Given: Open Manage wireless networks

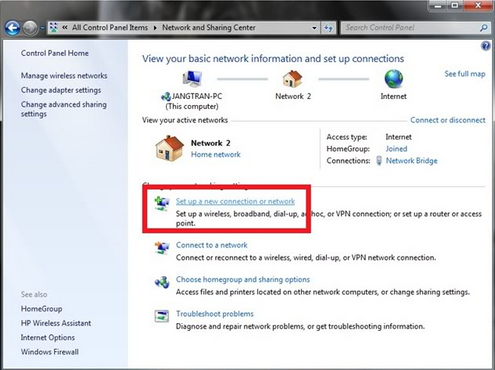Looking at the screenshot, I should 64,76.
